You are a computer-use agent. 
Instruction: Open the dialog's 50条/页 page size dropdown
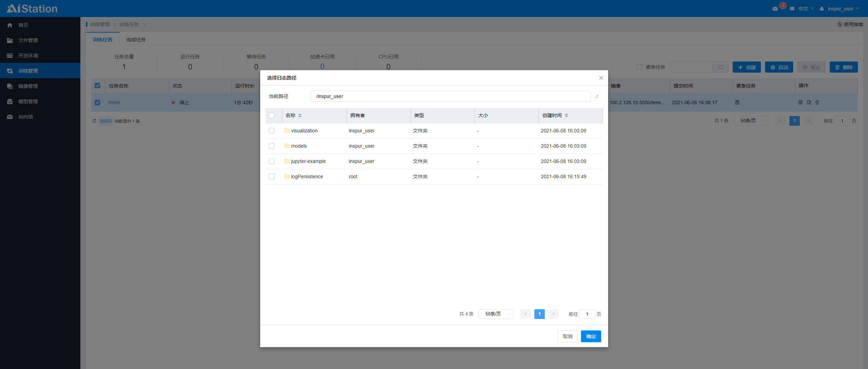click(496, 314)
